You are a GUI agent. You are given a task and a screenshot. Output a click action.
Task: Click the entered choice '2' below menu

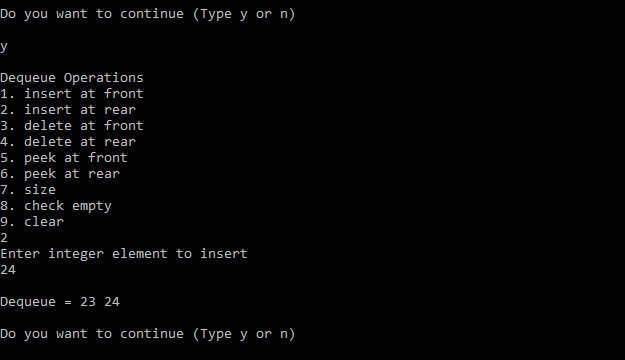(x=4, y=238)
